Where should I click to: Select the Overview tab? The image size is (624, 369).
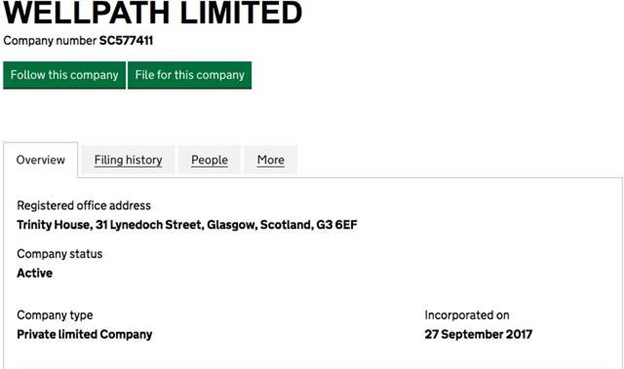tap(41, 160)
